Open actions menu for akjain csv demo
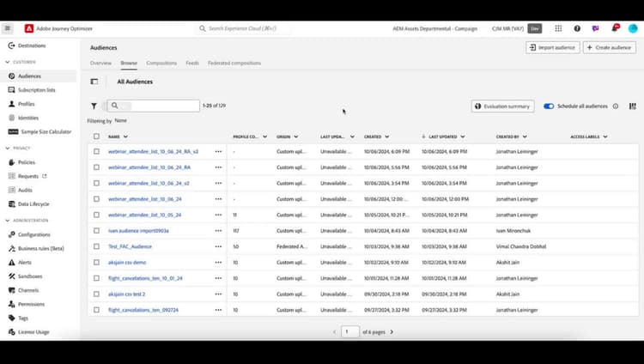This screenshot has width=644, height=364. click(x=218, y=263)
